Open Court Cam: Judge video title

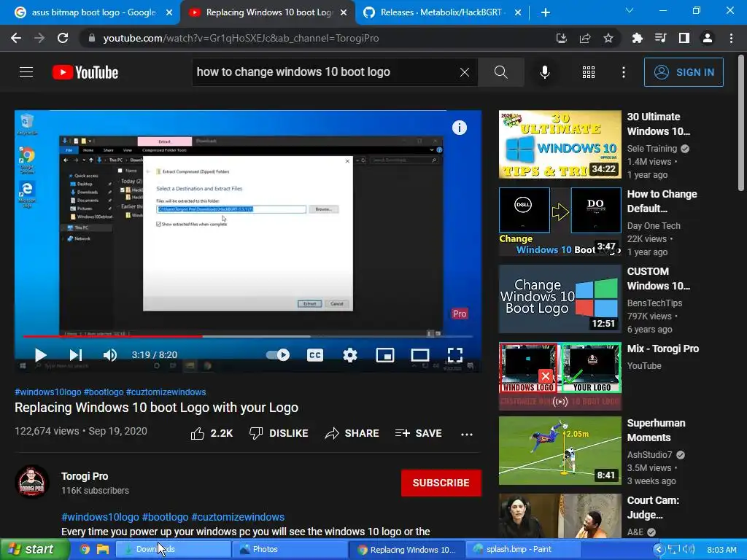tap(653, 507)
